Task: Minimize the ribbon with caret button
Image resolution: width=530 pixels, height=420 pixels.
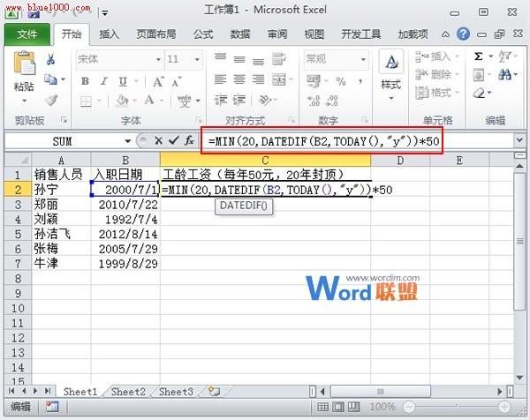Action: click(x=445, y=34)
